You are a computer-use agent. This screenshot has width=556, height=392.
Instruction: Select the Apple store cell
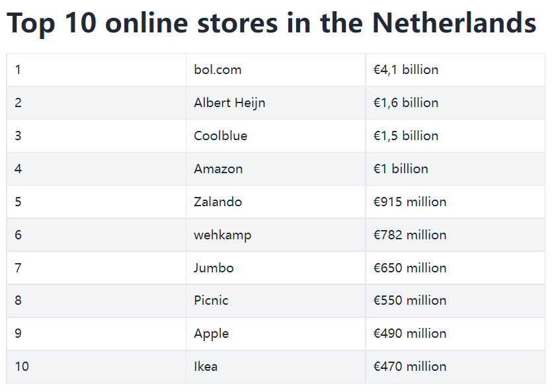pos(211,334)
